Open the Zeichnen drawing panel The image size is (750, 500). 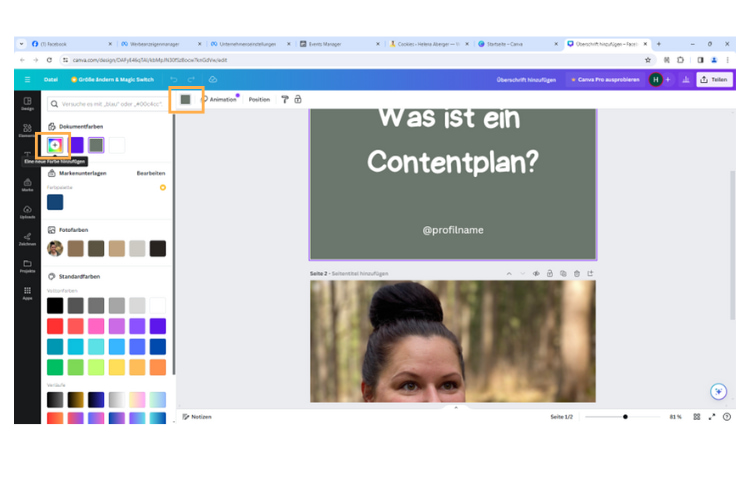pos(27,239)
